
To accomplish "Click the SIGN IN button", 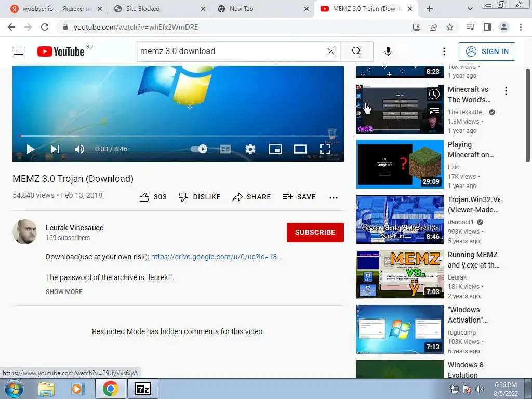I will click(487, 51).
